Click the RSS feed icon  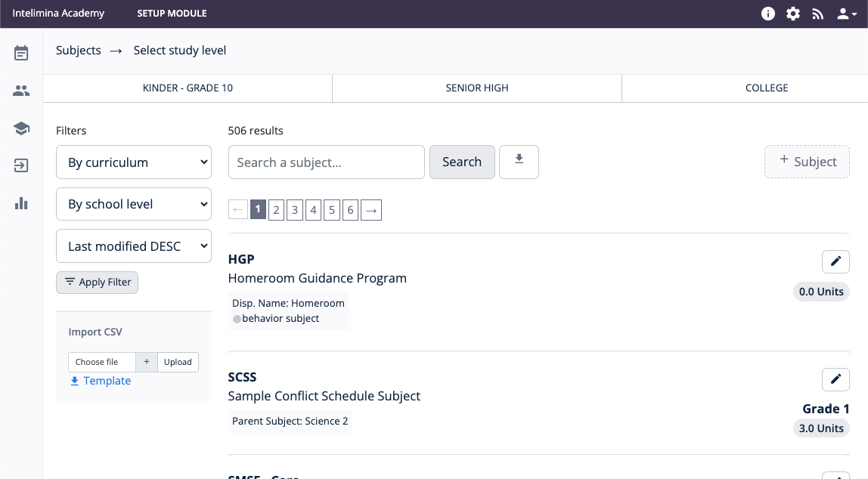[817, 14]
